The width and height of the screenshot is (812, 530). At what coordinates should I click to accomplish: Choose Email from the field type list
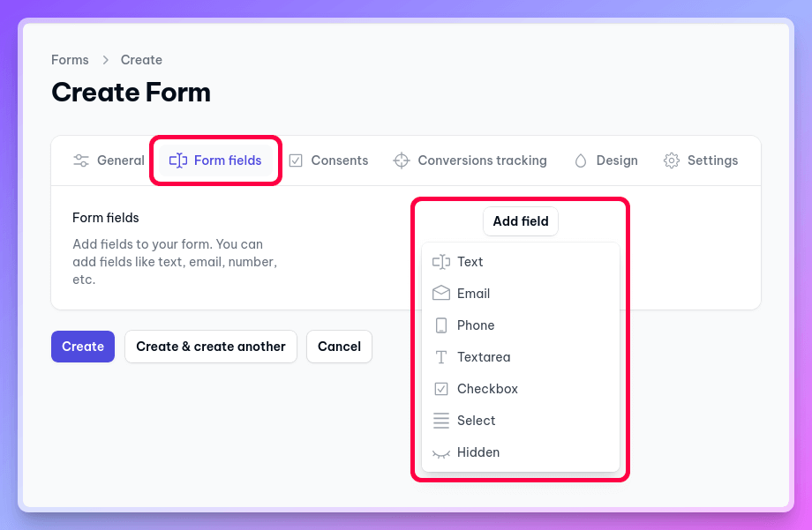[474, 294]
